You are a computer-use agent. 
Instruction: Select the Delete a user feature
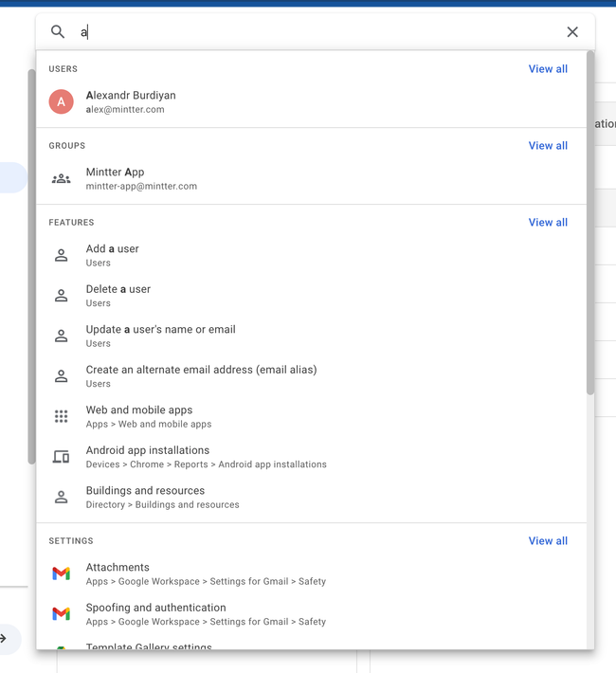pyautogui.click(x=118, y=289)
